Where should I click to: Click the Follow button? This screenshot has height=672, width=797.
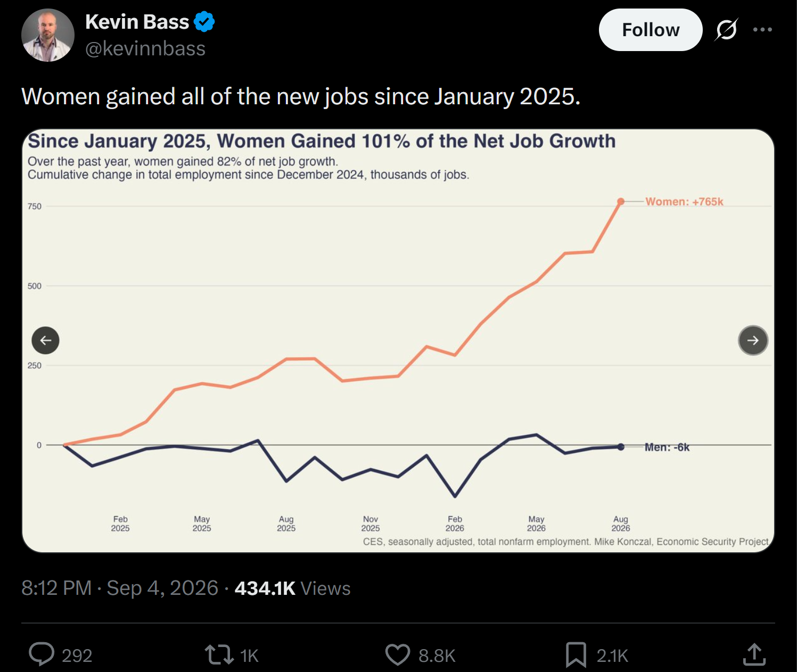click(651, 30)
